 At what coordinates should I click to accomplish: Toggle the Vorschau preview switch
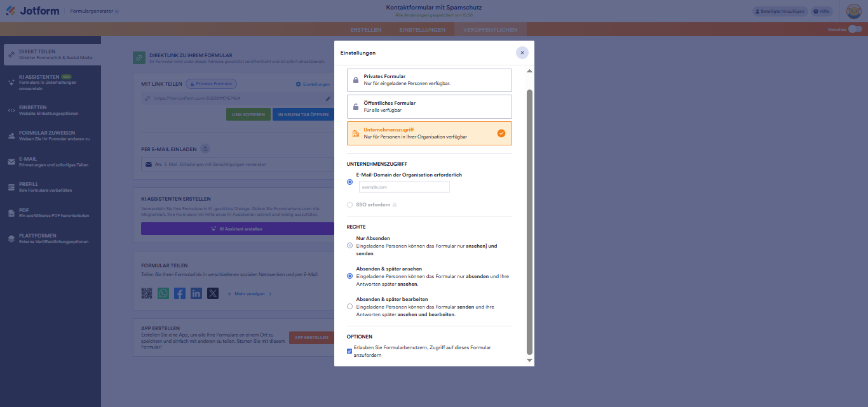pos(855,29)
